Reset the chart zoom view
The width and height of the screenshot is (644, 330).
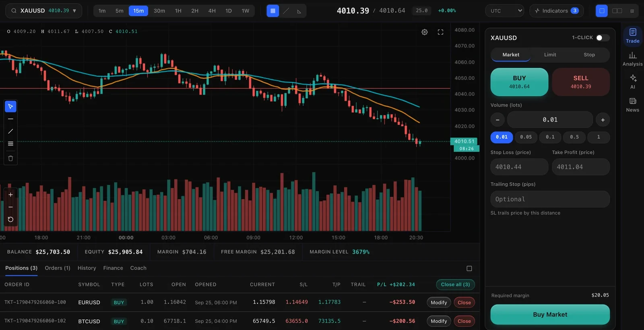pos(10,219)
